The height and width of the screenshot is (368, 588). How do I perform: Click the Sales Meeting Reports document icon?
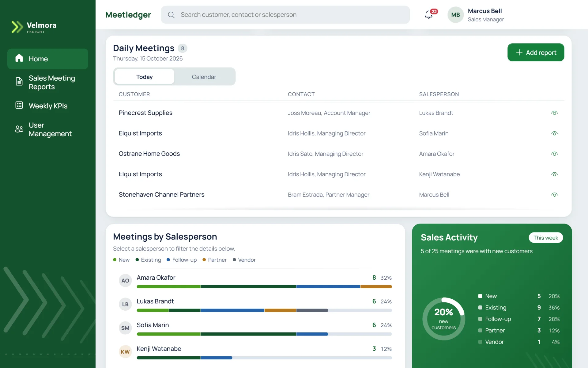pos(19,82)
